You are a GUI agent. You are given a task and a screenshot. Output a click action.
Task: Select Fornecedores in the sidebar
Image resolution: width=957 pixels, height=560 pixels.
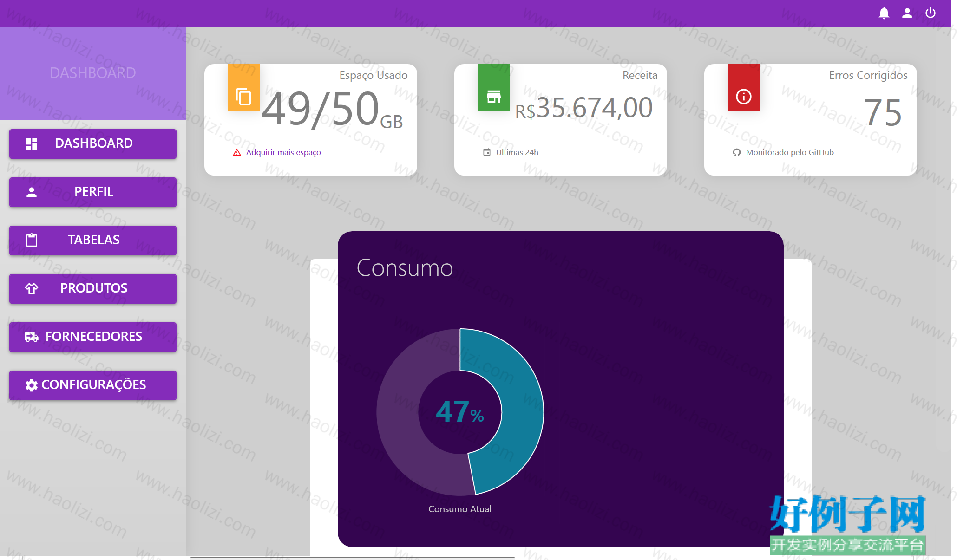point(93,337)
